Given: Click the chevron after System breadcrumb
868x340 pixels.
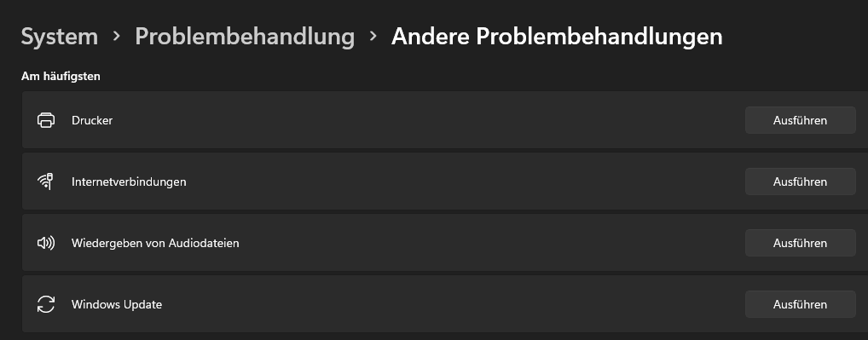Looking at the screenshot, I should point(116,36).
